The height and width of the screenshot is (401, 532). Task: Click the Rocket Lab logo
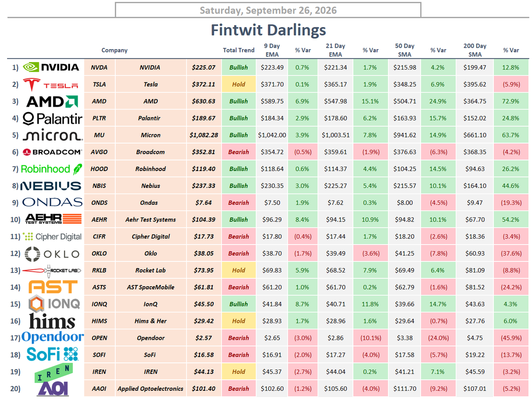point(52,270)
